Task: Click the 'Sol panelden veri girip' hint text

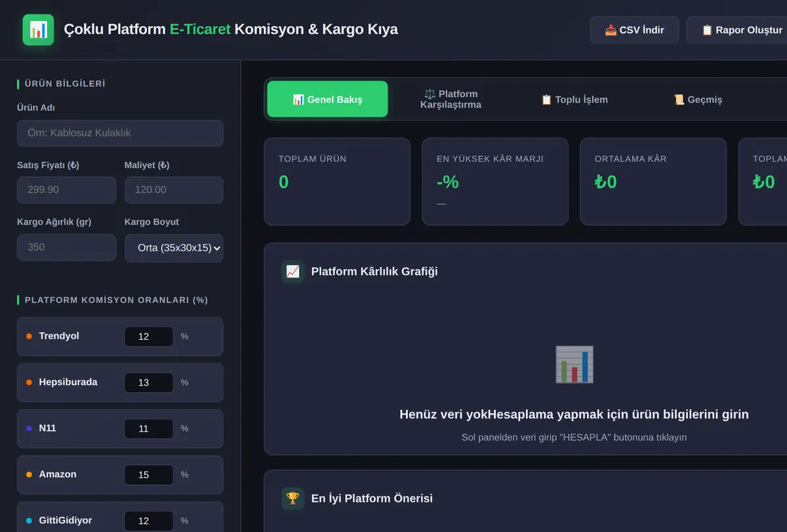Action: pyautogui.click(x=574, y=437)
